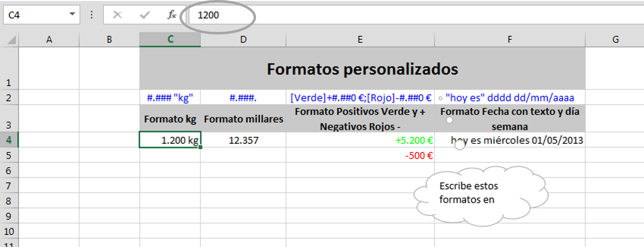Click the Enter checkmark formula bar icon
The width and height of the screenshot is (644, 247).
144,15
